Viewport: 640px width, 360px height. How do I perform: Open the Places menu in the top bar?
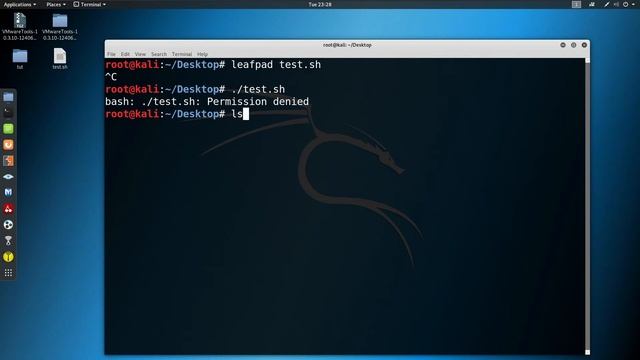pos(56,4)
